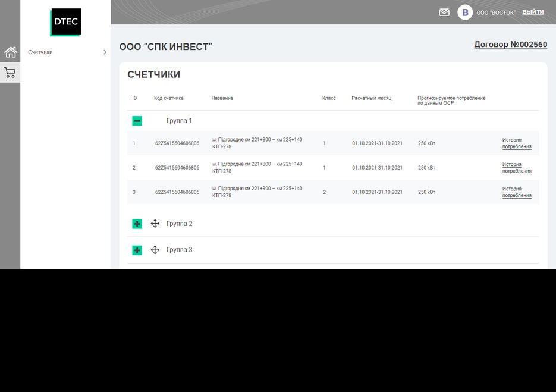Click the ВЫЙТИ logout link

click(x=533, y=12)
